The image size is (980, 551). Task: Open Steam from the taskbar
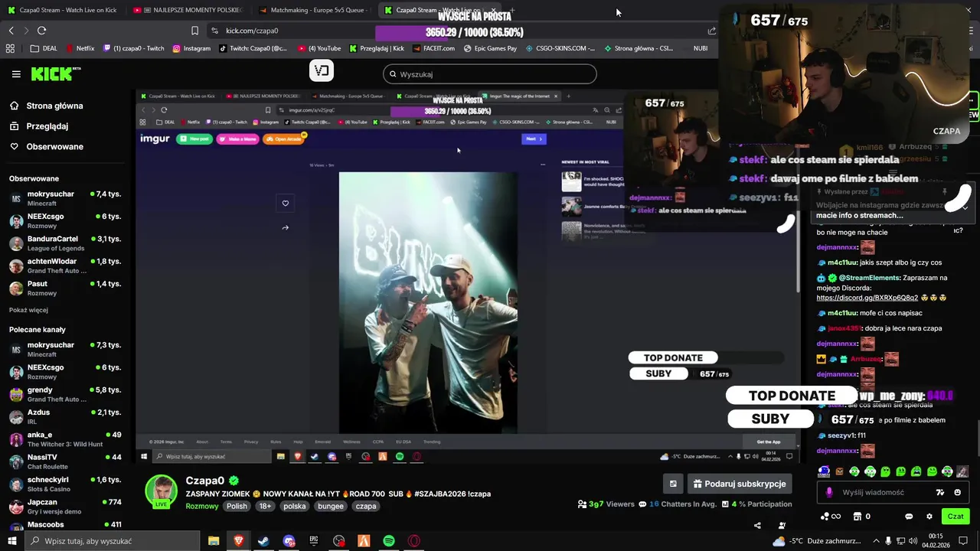[263, 541]
